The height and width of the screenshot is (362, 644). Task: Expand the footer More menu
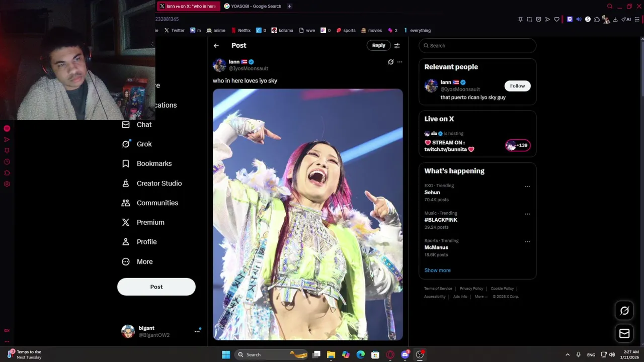[481, 297]
